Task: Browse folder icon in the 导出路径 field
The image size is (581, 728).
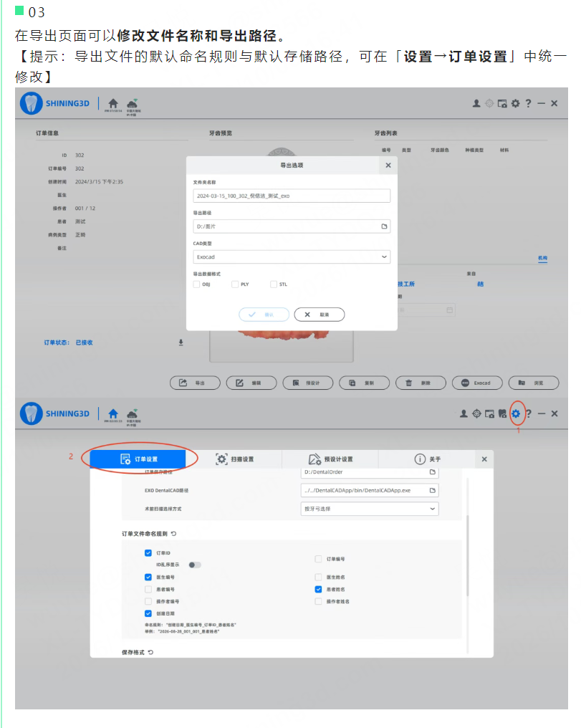Action: pos(384,226)
